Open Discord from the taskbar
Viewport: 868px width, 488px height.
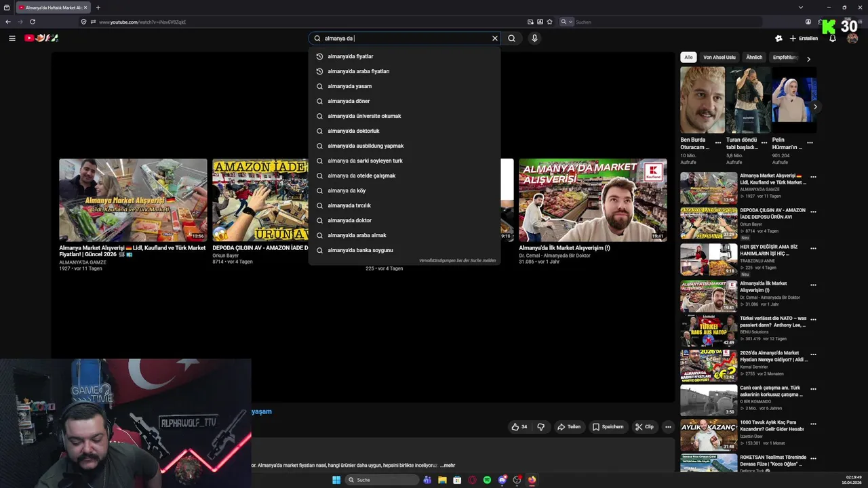pyautogui.click(x=502, y=480)
